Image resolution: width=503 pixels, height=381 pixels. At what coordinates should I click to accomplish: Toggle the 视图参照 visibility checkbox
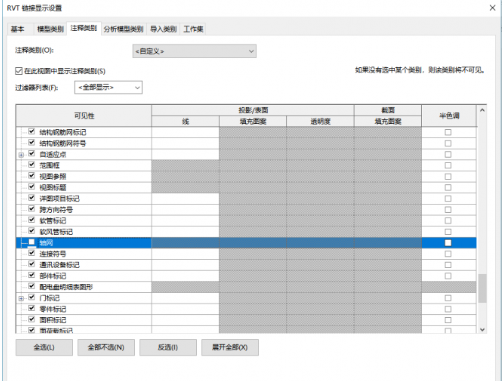[32, 176]
